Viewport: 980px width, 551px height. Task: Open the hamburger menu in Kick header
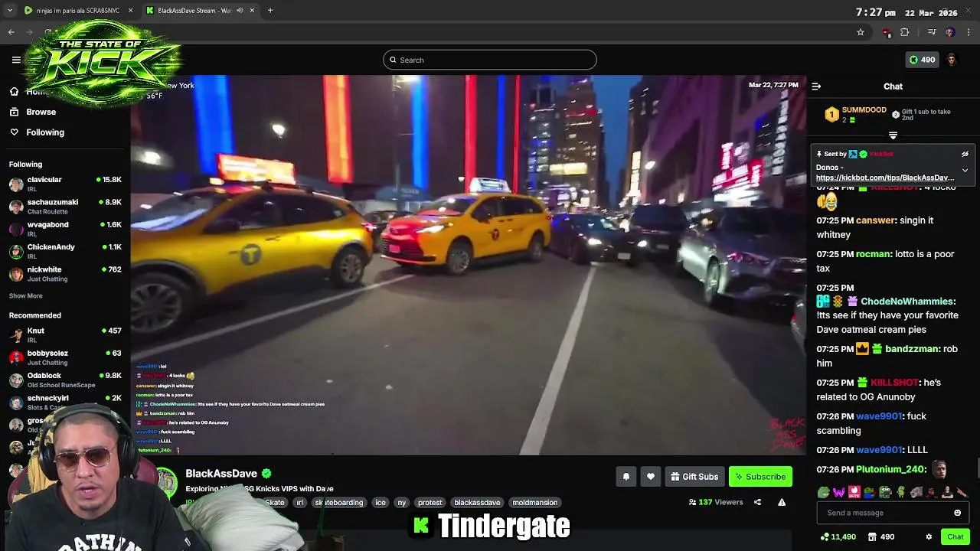16,60
